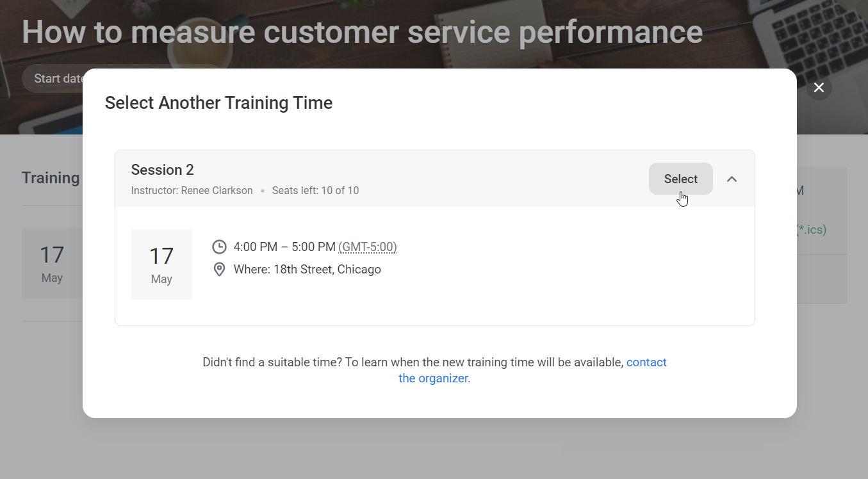The height and width of the screenshot is (479, 868).
Task: Click the 4:00 PM – 5:00 PM time range
Action: pyautogui.click(x=284, y=247)
